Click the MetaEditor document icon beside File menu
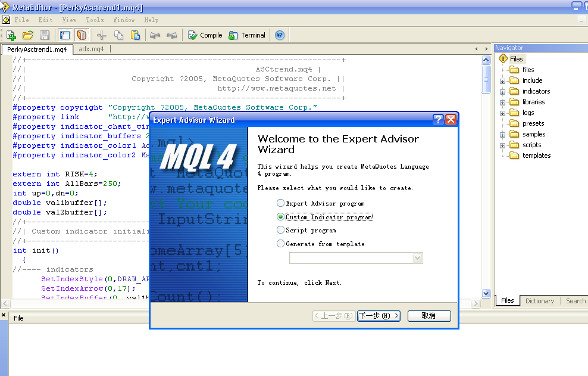 click(x=7, y=20)
